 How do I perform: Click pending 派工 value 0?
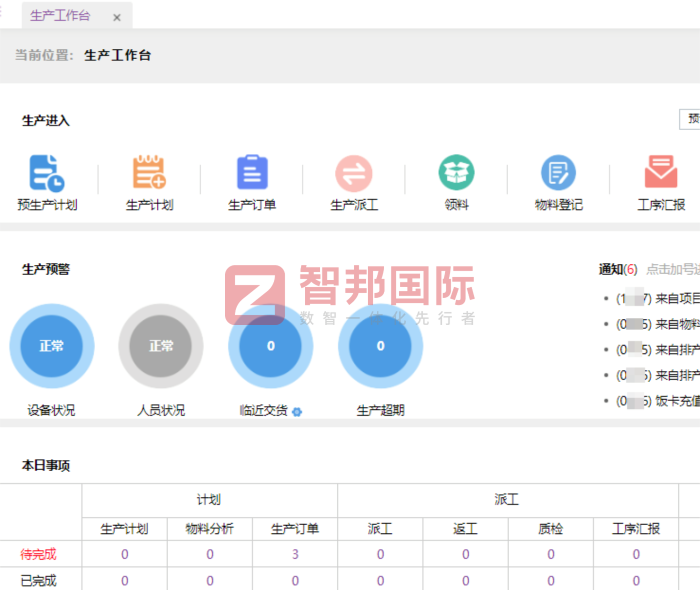[380, 554]
